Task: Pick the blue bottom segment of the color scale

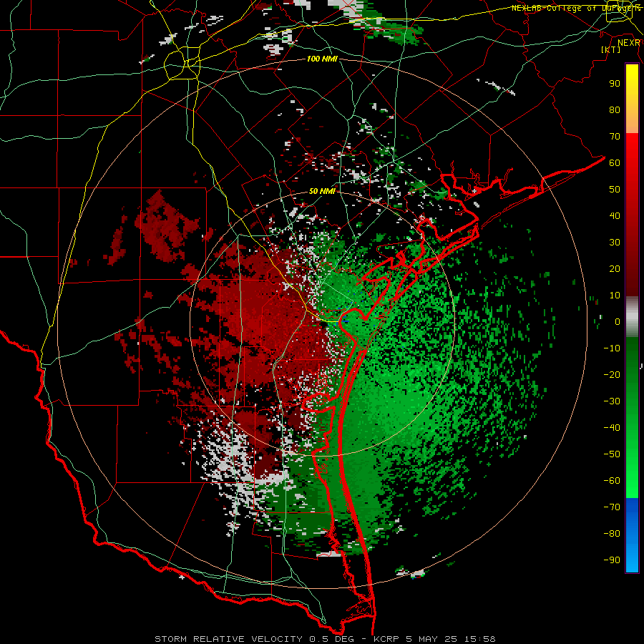Action: tap(632, 535)
